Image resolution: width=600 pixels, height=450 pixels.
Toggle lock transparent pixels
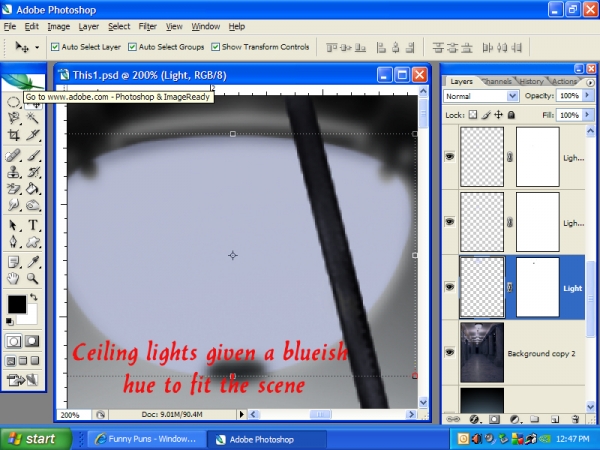tap(473, 115)
